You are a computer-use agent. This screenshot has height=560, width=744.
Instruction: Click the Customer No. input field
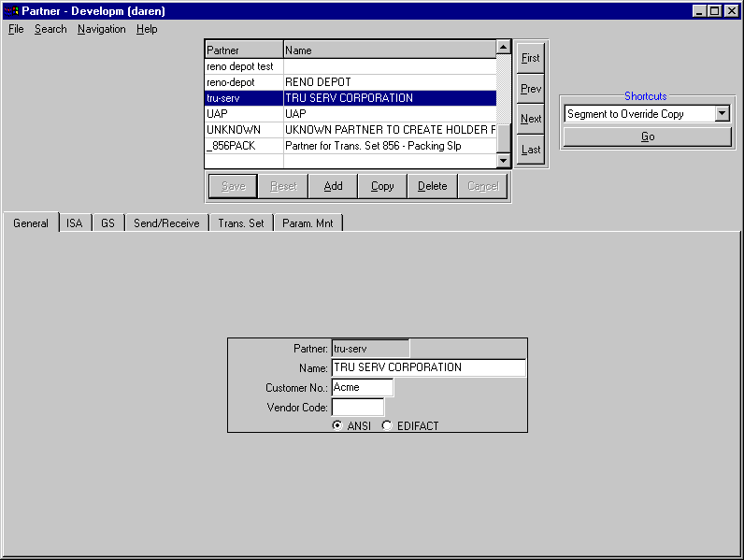(363, 387)
